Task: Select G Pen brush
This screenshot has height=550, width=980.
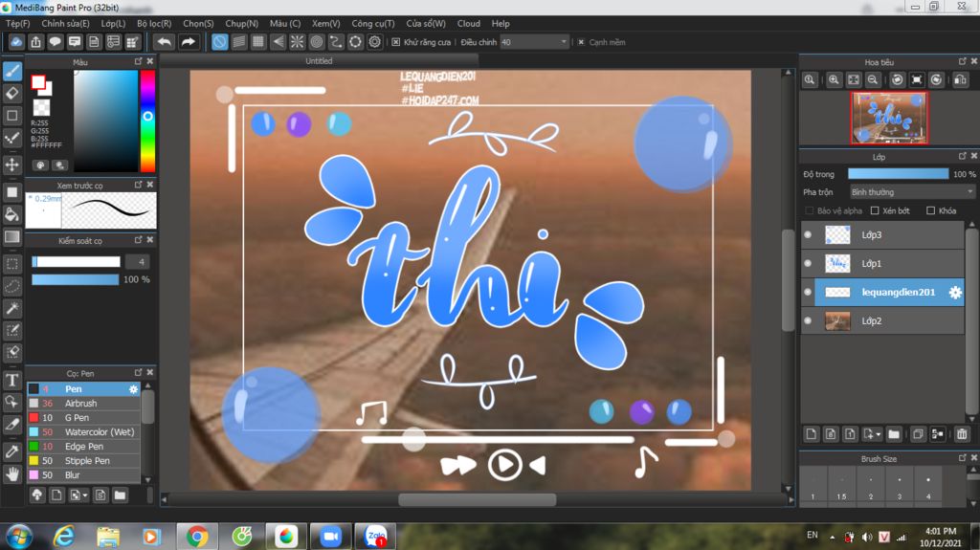Action: 84,417
